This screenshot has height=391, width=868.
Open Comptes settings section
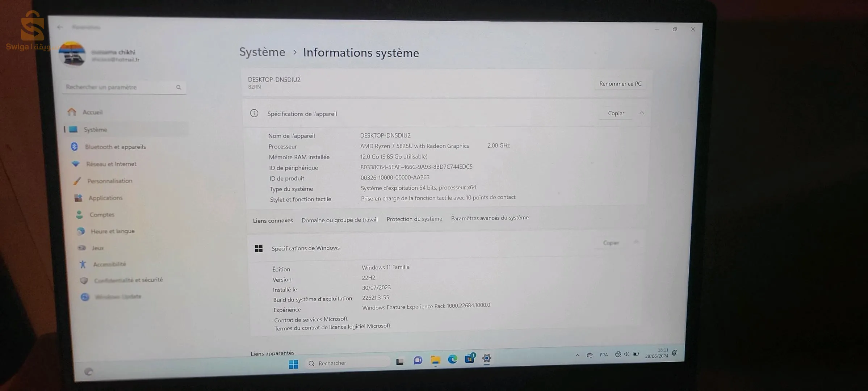[x=101, y=215]
